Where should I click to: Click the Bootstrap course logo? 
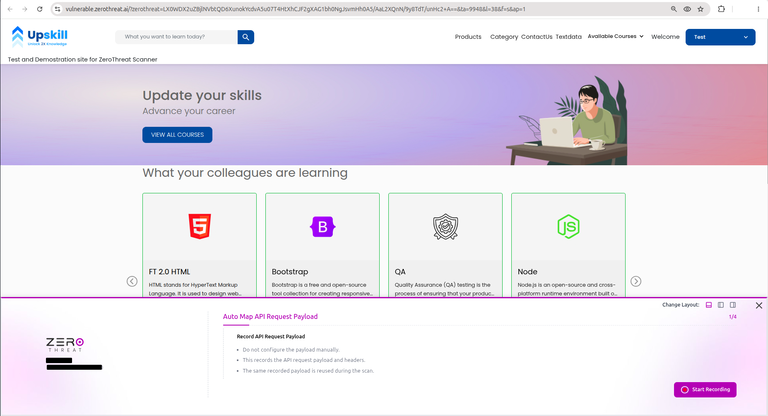tap(322, 227)
